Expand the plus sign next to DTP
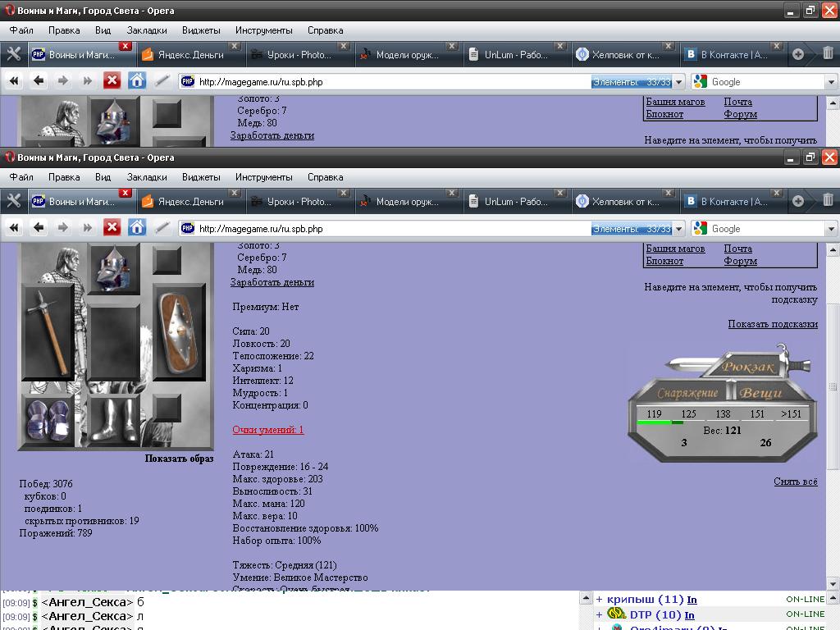The height and width of the screenshot is (630, 840). coord(600,614)
